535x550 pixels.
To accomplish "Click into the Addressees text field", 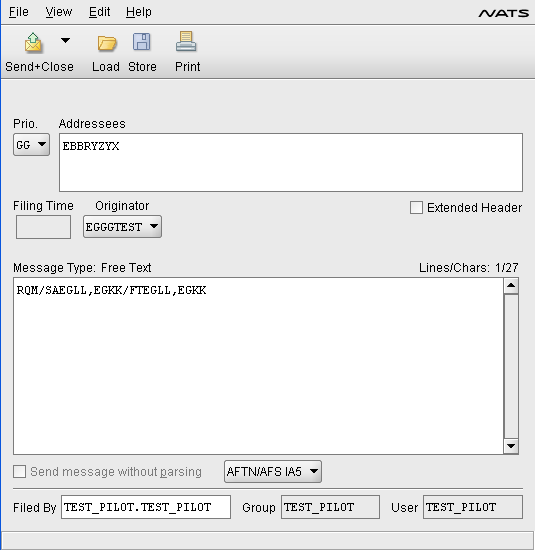I will 291,162.
